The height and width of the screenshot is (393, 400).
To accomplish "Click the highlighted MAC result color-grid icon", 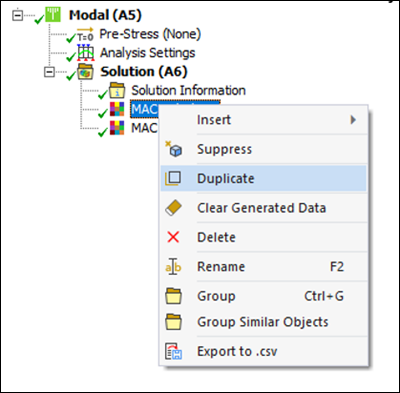I will [117, 109].
